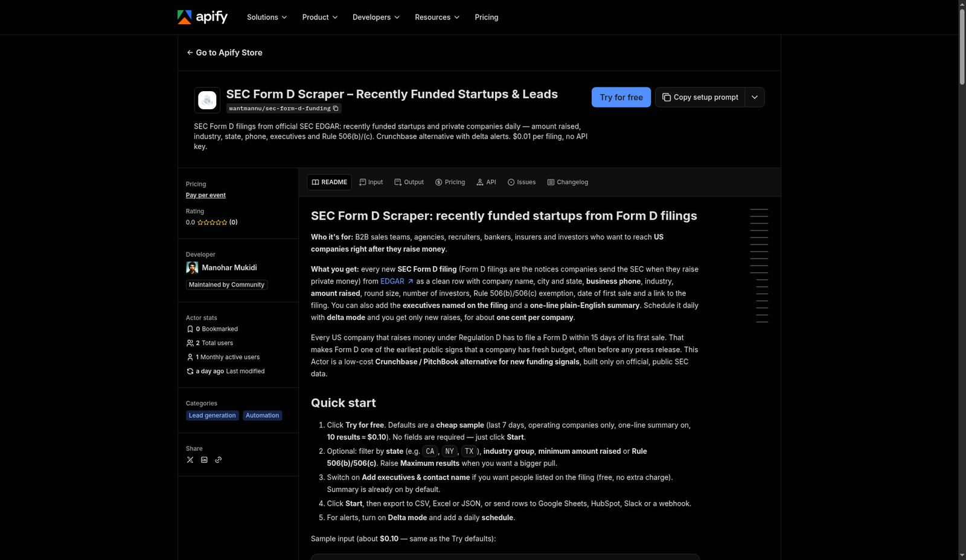
Task: Open the Output tab
Action: tap(409, 182)
